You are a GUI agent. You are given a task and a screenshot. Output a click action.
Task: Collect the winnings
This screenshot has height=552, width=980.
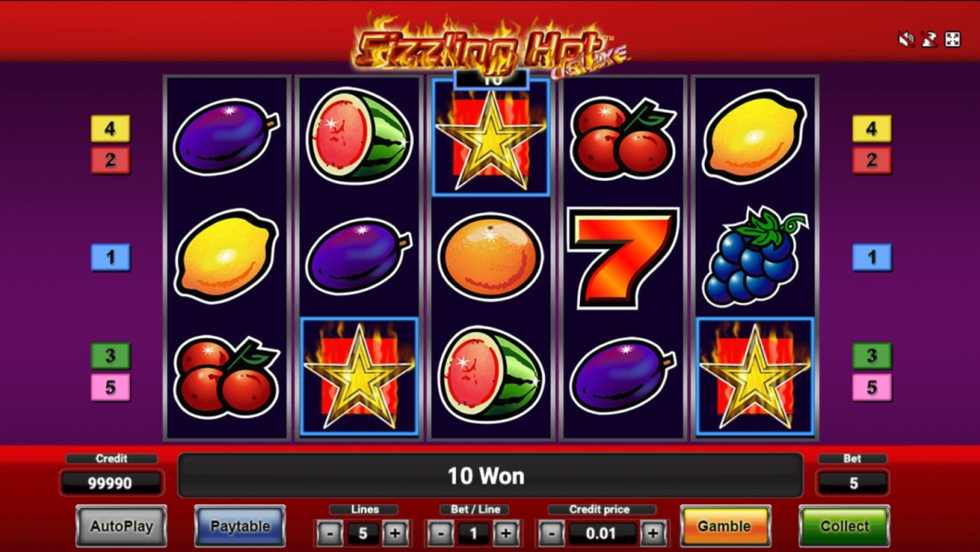844,526
